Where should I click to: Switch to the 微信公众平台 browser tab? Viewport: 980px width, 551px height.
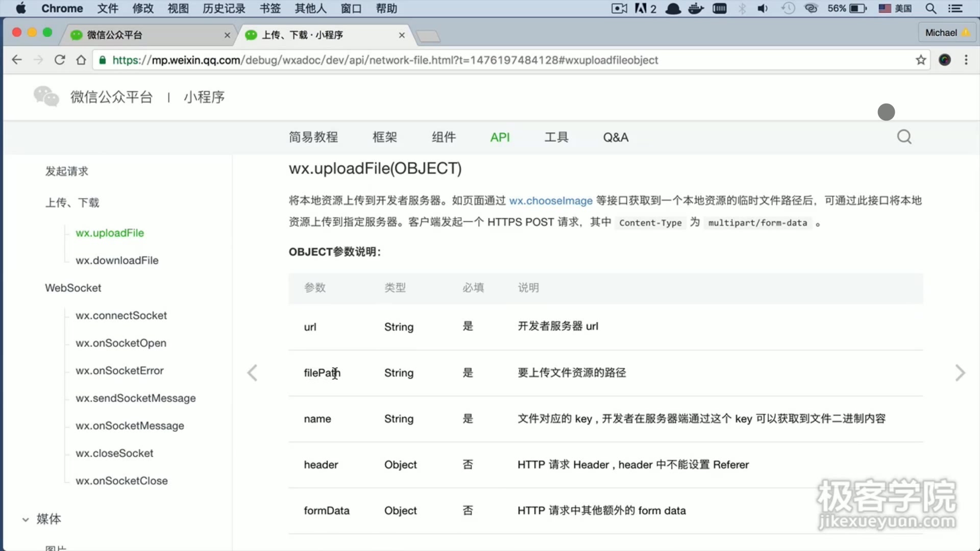coord(148,35)
